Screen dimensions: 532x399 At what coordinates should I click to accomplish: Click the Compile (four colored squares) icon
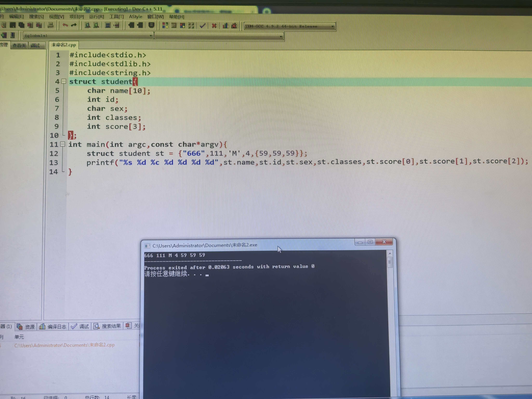[x=165, y=25]
